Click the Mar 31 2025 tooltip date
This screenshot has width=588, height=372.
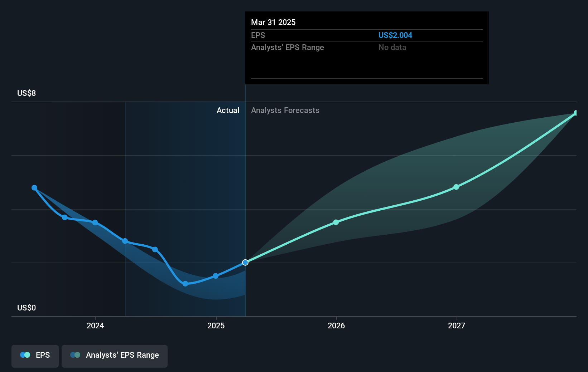pyautogui.click(x=273, y=22)
